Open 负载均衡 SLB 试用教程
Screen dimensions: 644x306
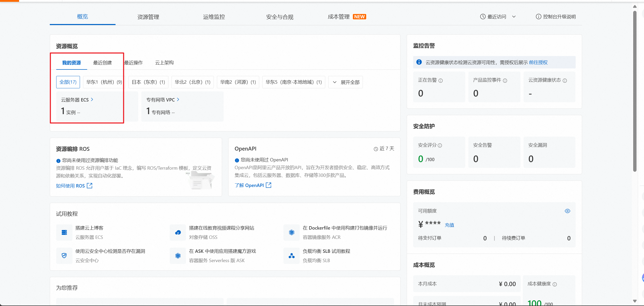click(327, 251)
